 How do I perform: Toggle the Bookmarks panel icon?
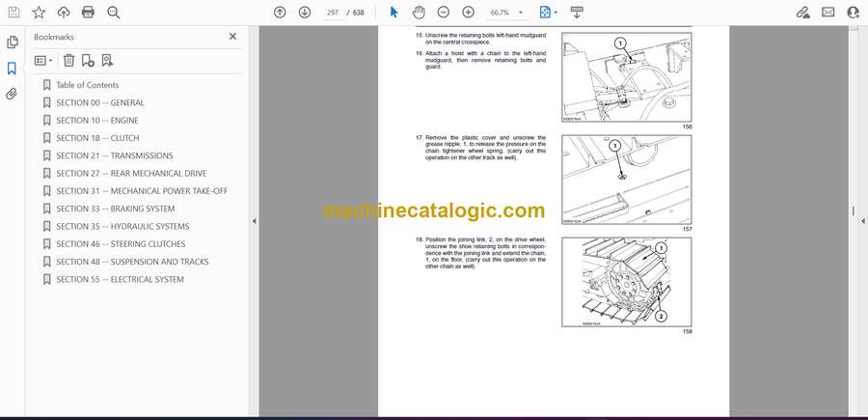(x=12, y=69)
